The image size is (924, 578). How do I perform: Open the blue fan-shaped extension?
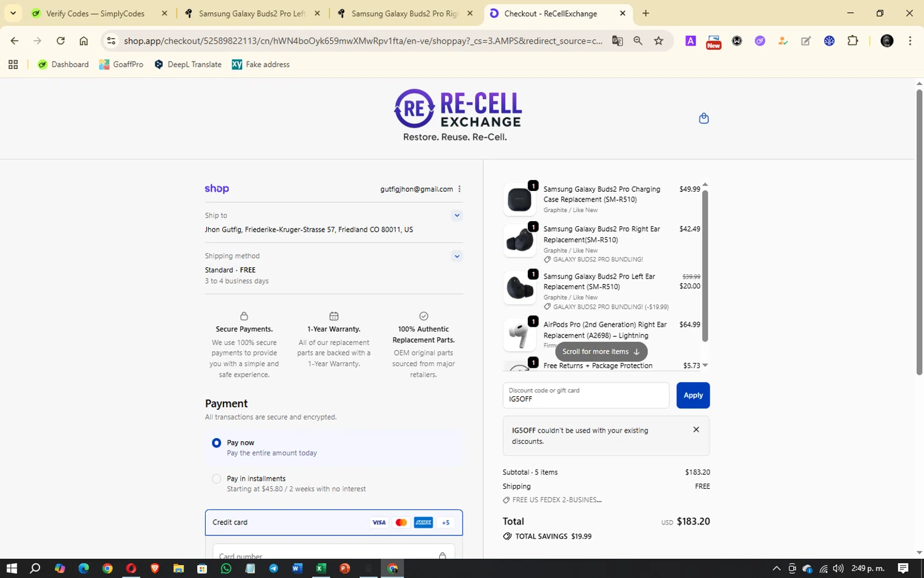[829, 41]
